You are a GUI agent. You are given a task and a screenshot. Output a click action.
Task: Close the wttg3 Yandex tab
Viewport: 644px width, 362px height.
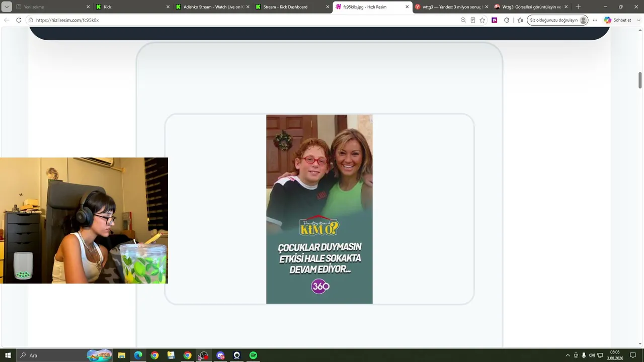click(x=487, y=7)
